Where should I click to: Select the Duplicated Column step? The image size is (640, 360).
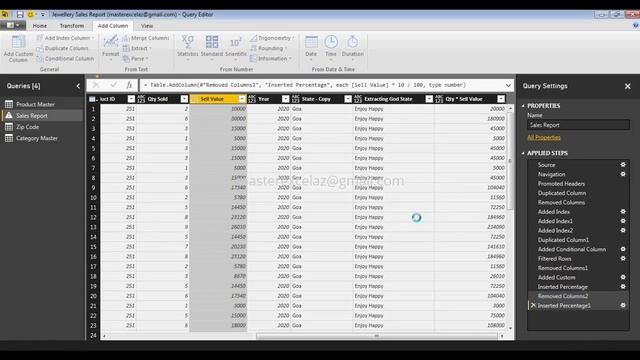click(x=562, y=193)
